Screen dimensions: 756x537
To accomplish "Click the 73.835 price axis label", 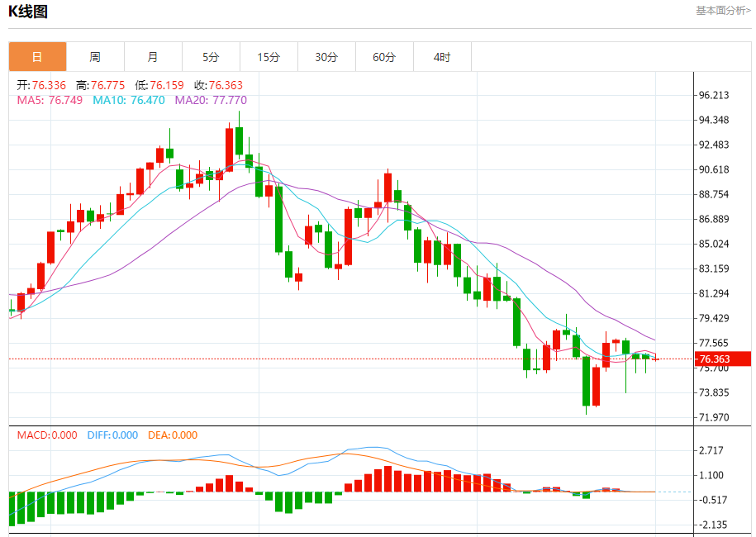I will 714,393.
